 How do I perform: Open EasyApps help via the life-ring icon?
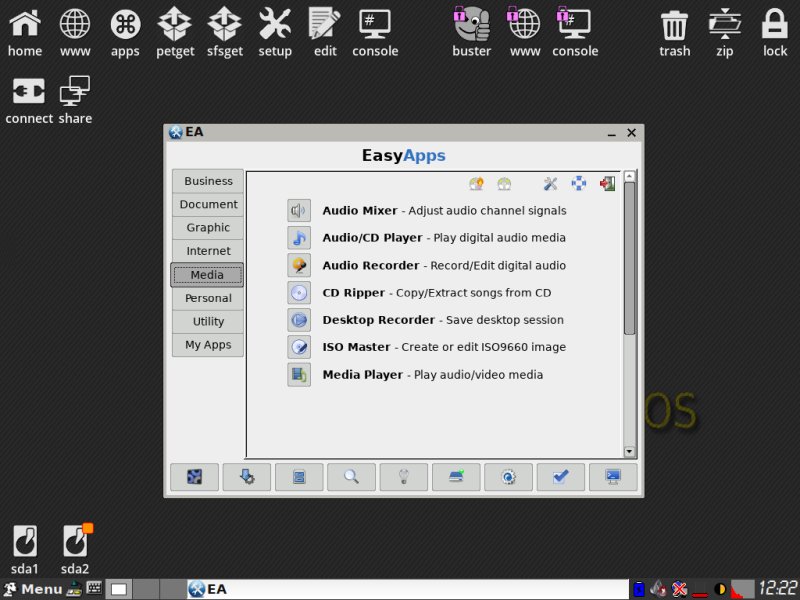tap(578, 183)
